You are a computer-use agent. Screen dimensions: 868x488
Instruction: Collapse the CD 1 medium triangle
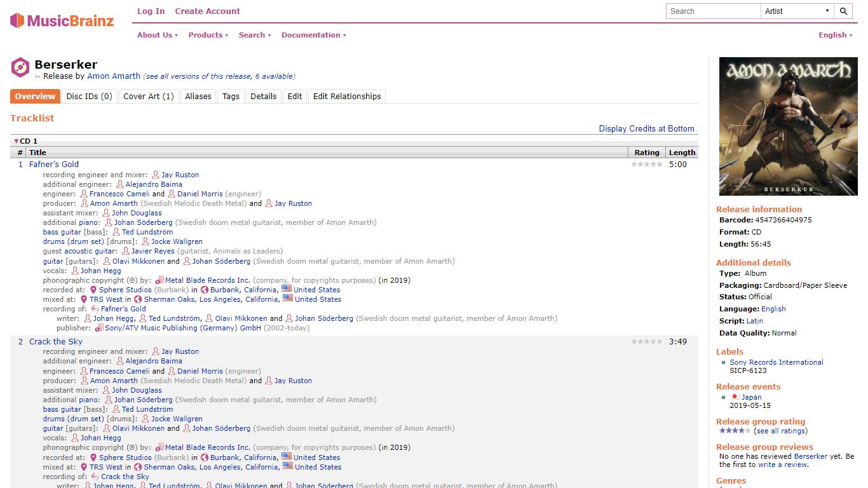tap(16, 141)
